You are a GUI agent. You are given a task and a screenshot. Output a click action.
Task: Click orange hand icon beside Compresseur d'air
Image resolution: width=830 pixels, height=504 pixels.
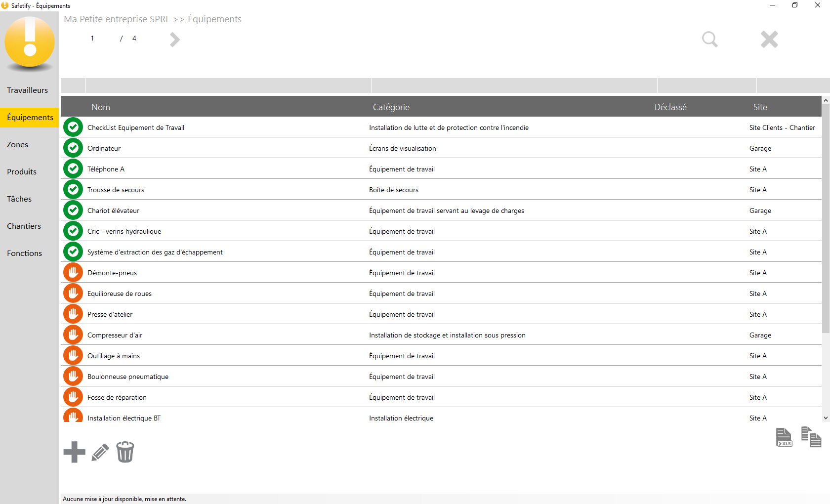pyautogui.click(x=73, y=335)
